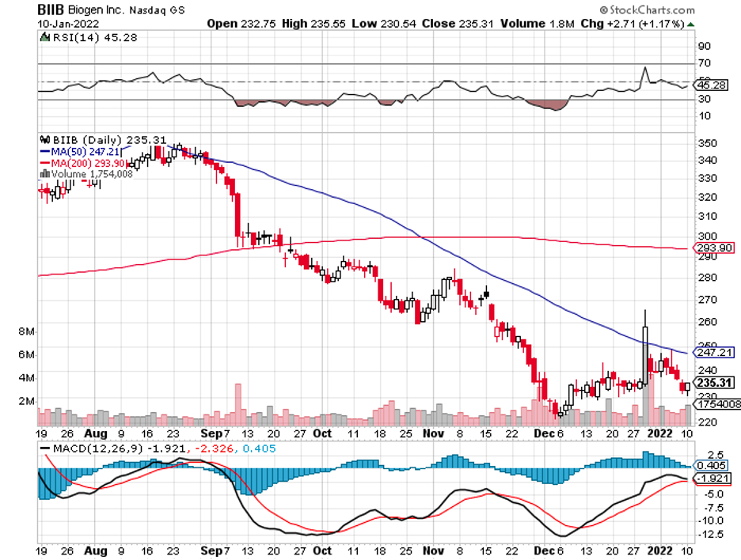Click the green up-arrow change indicator

pyautogui.click(x=690, y=24)
